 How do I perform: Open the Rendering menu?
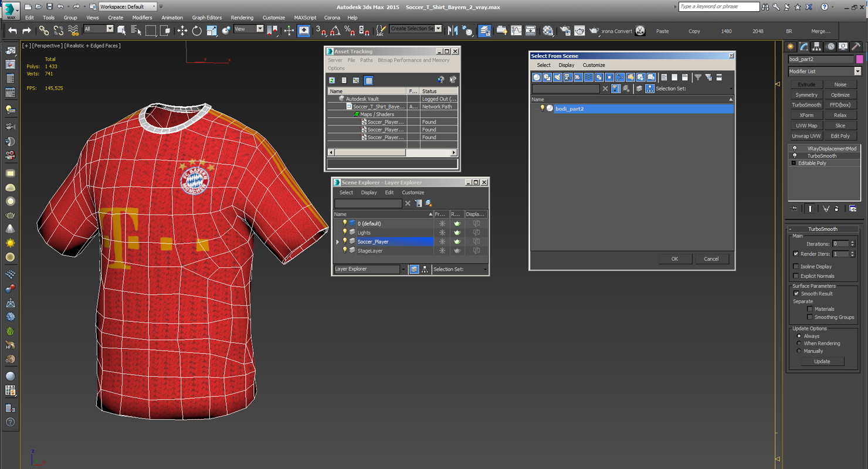pos(242,18)
